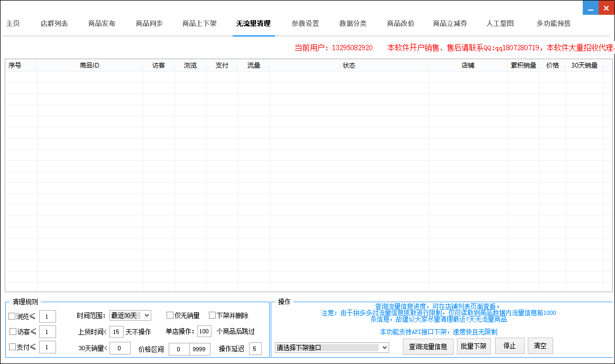Enable the 仅无销量 option
The height and width of the screenshot is (364, 615).
[170, 315]
